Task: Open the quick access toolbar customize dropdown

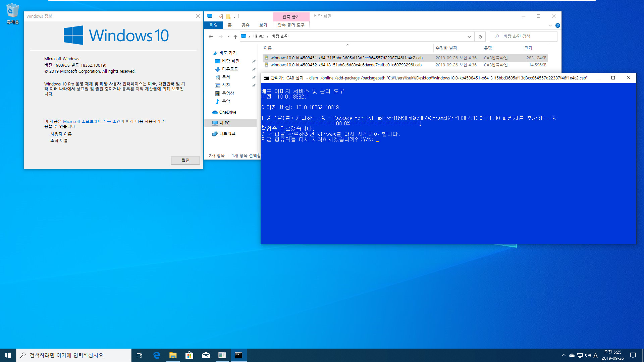Action: click(234, 16)
